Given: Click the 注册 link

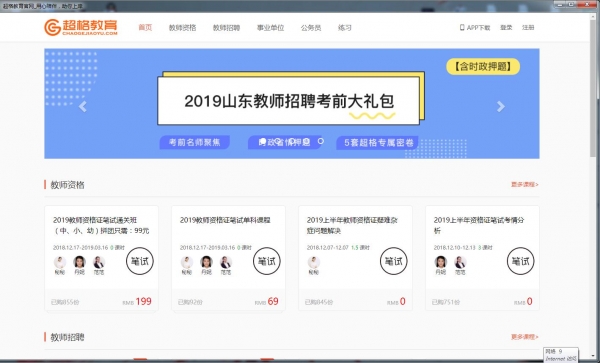Looking at the screenshot, I should tap(528, 28).
